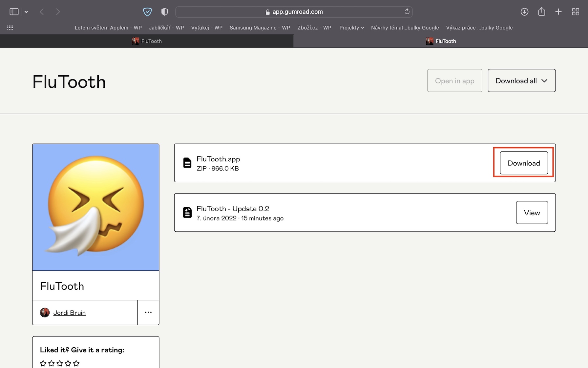The width and height of the screenshot is (588, 368).
Task: Show Safari downloads list
Action: click(x=524, y=12)
